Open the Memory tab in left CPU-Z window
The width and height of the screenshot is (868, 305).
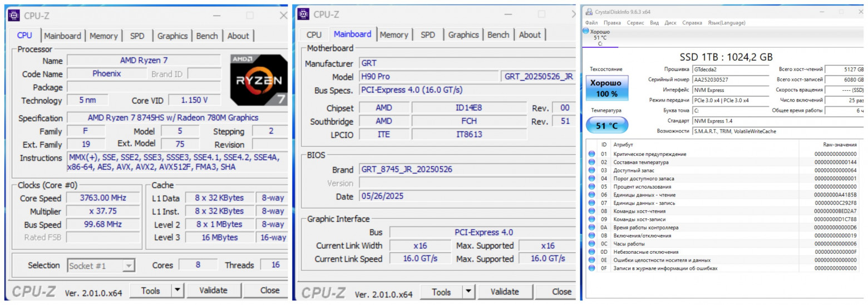pyautogui.click(x=103, y=36)
